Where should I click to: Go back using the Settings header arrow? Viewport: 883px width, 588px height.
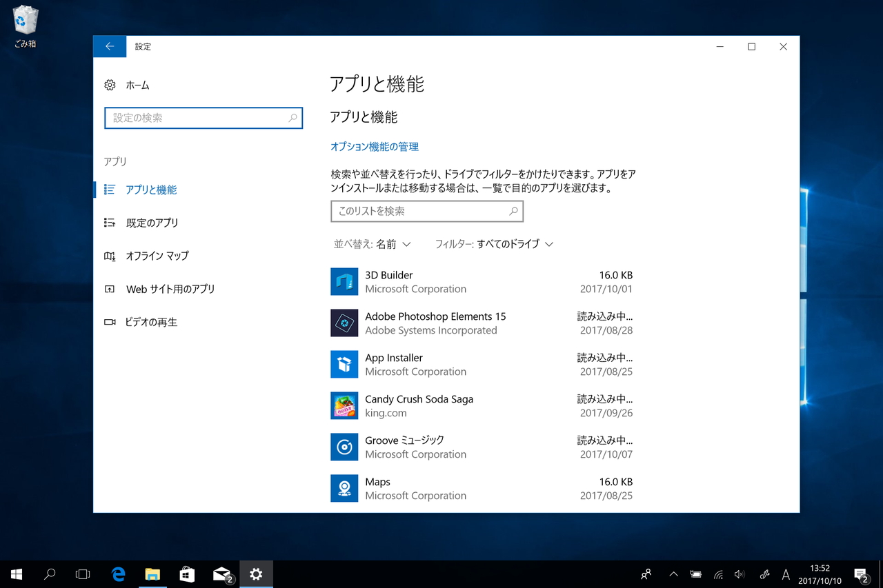[x=110, y=46]
